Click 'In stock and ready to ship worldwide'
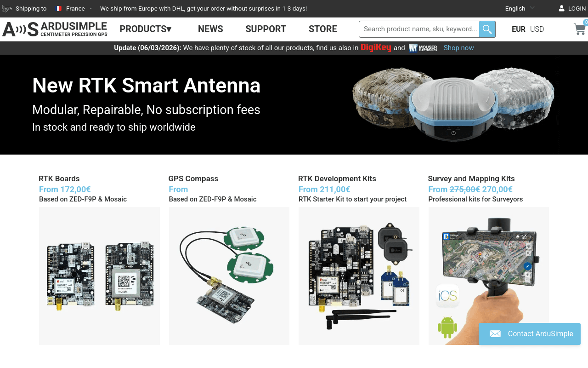Image resolution: width=588 pixels, height=368 pixels. (x=114, y=127)
